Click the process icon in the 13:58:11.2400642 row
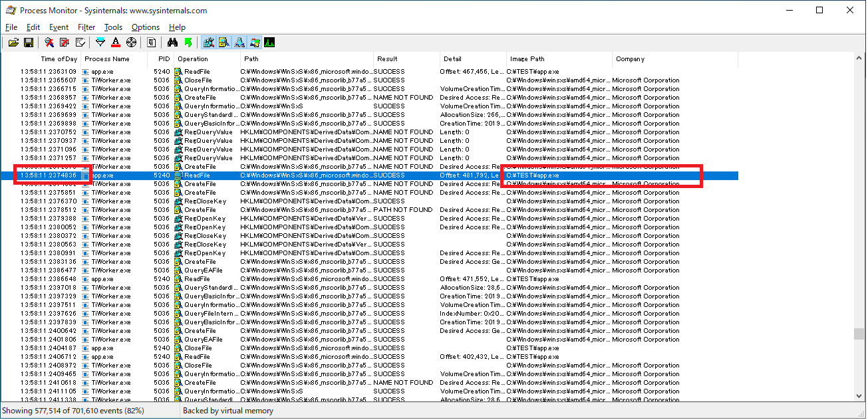The image size is (868, 420). pyautogui.click(x=86, y=330)
